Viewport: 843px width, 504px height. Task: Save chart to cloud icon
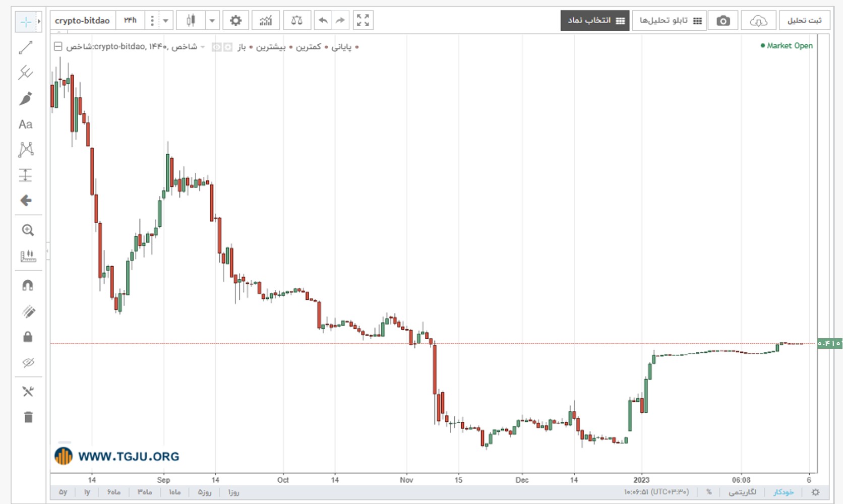(758, 21)
